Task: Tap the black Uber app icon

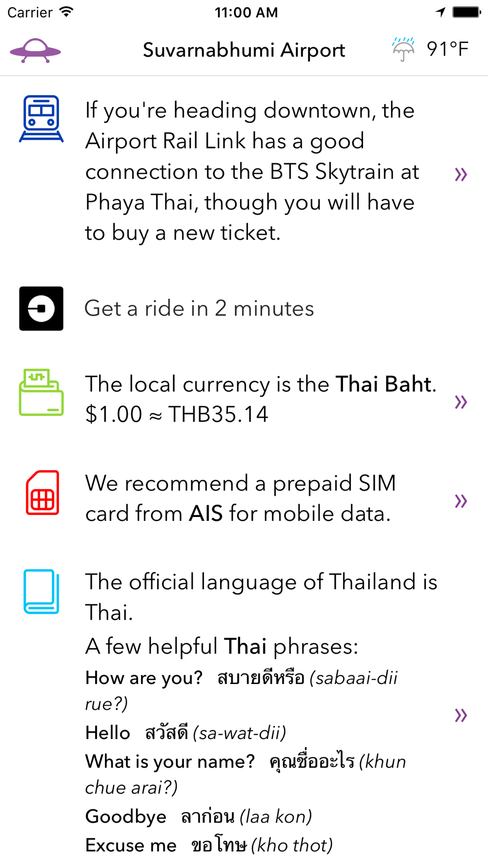Action: tap(41, 309)
